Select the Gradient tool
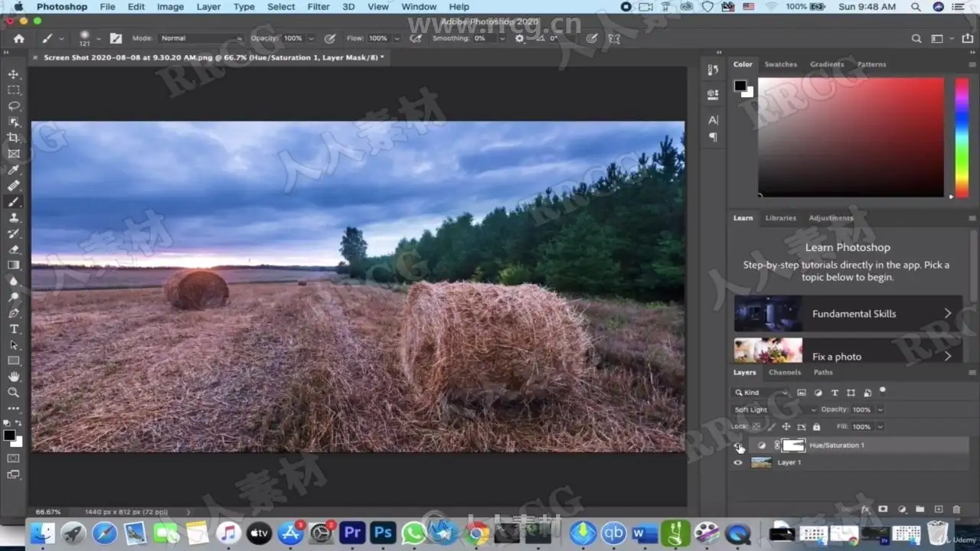 [14, 266]
